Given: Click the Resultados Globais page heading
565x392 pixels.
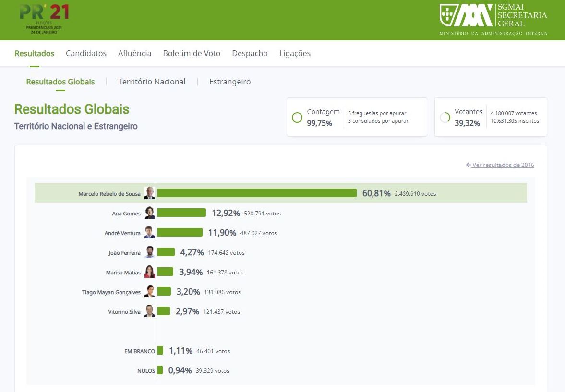Looking at the screenshot, I should tap(72, 109).
